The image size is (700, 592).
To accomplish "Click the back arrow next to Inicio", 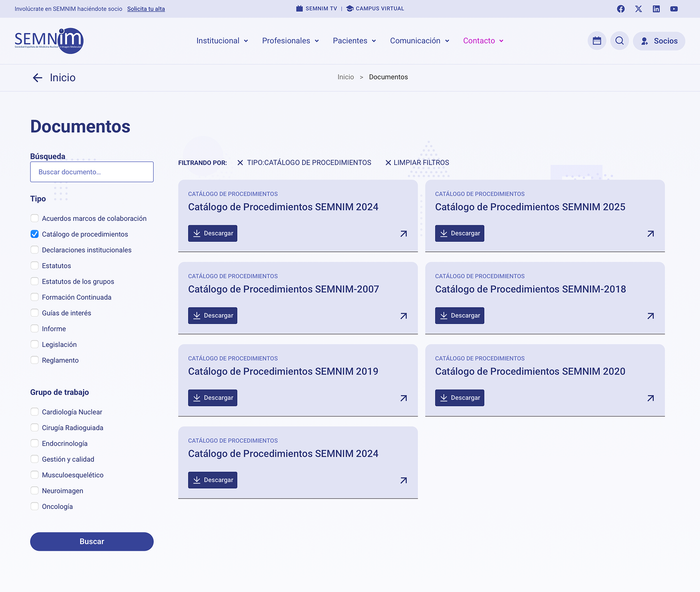I will (x=37, y=78).
